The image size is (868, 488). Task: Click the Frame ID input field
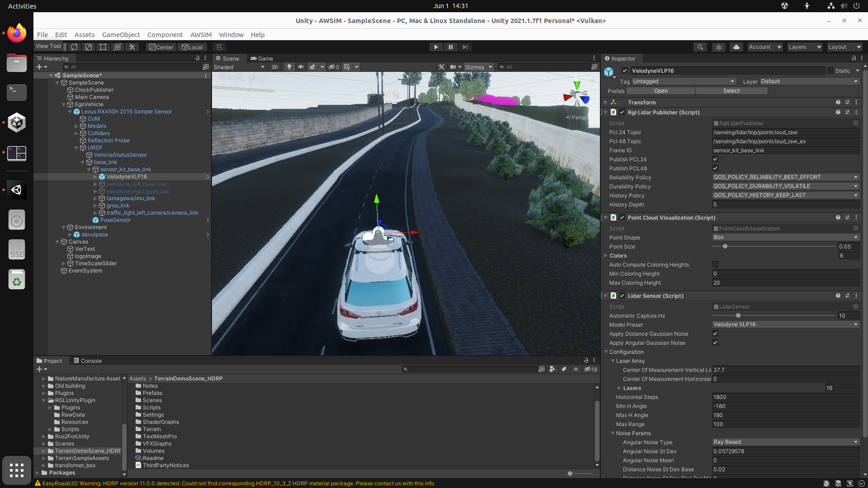(x=785, y=150)
